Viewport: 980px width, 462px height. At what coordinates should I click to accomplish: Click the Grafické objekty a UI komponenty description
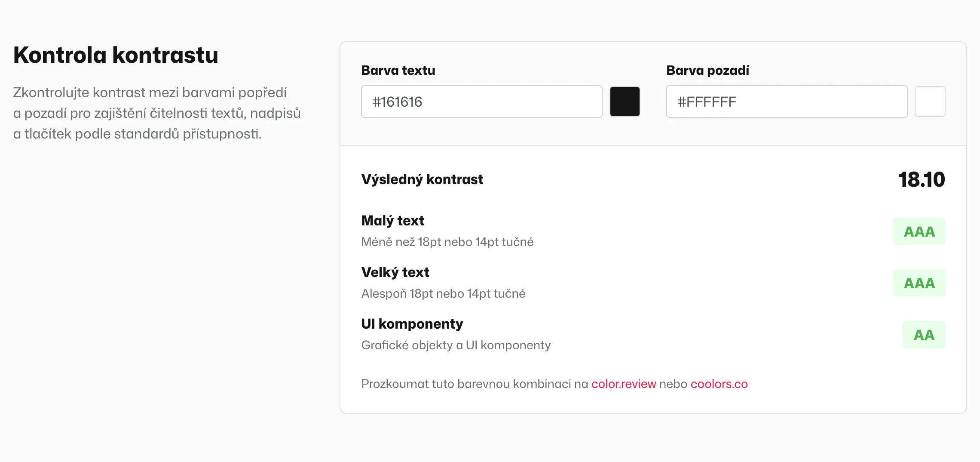pos(456,345)
